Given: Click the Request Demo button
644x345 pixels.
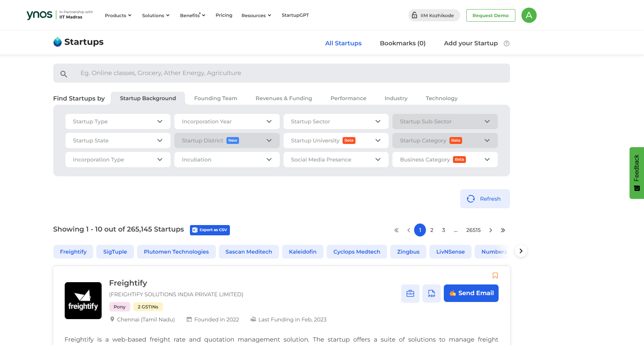Looking at the screenshot, I should (x=490, y=16).
